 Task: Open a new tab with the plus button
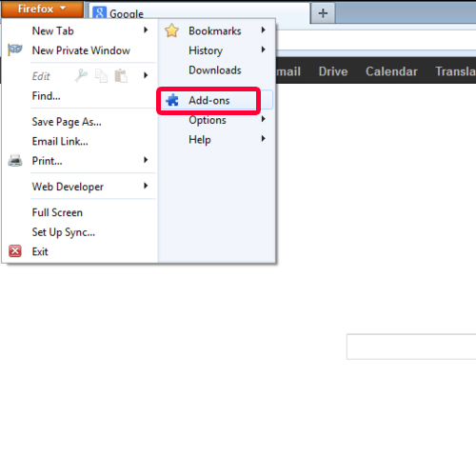pyautogui.click(x=323, y=13)
